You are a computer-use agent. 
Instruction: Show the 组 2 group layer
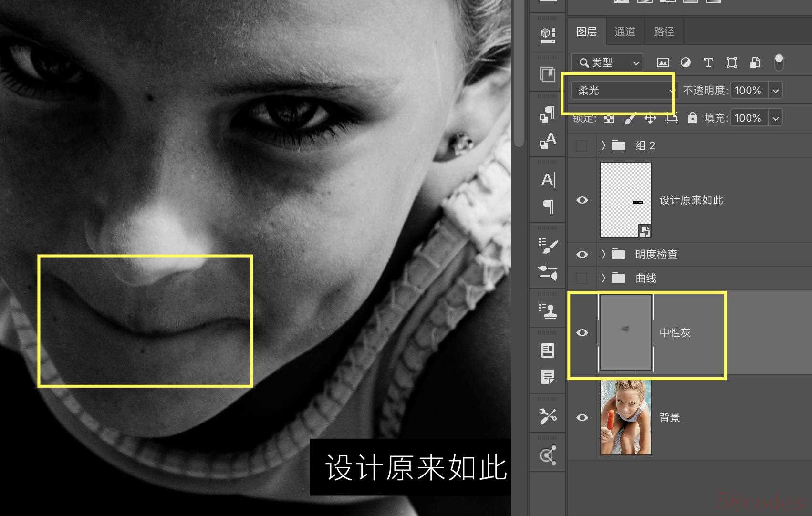582,145
